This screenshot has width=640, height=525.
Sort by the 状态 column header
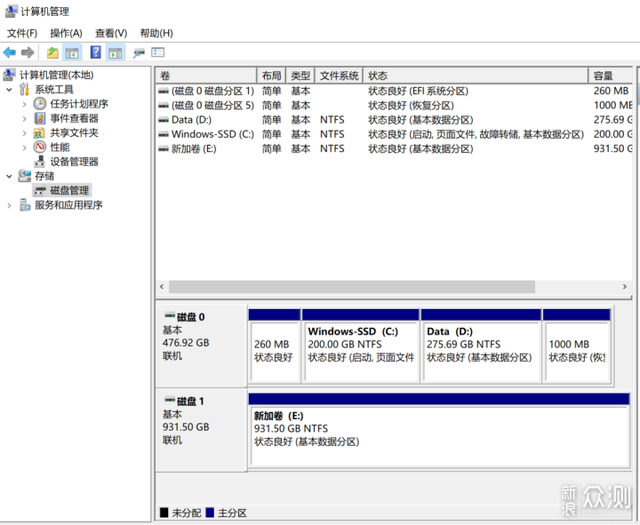[476, 76]
